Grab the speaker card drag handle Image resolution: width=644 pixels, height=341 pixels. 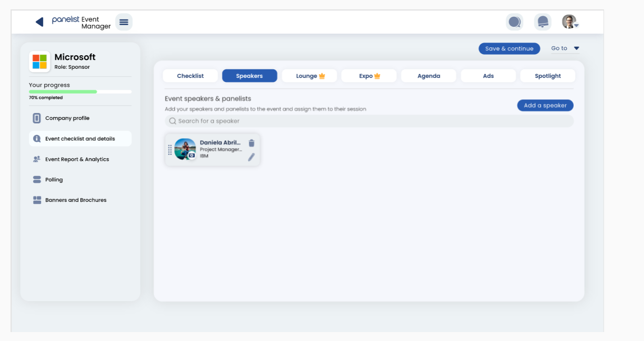(x=170, y=150)
